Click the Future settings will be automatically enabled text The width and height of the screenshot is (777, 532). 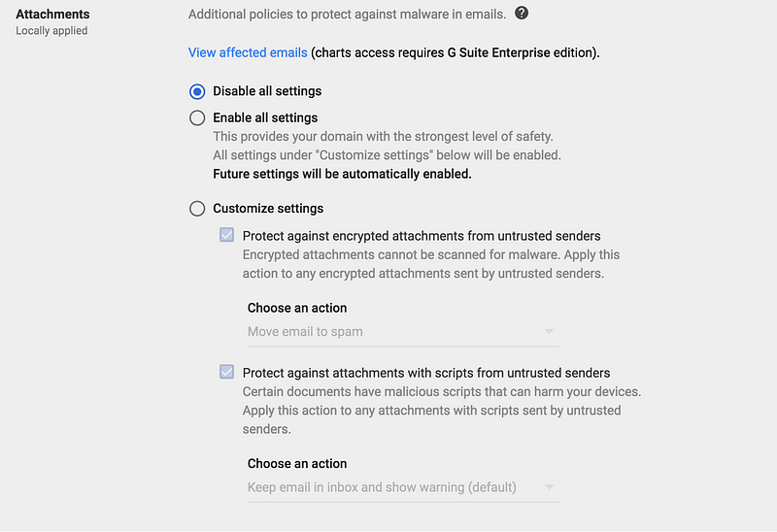click(x=342, y=175)
